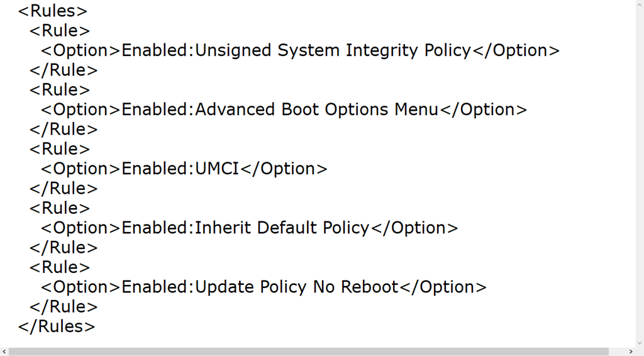Click the text 'Unsigned System Integrity Policy'
The width and height of the screenshot is (644, 356).
click(x=333, y=50)
